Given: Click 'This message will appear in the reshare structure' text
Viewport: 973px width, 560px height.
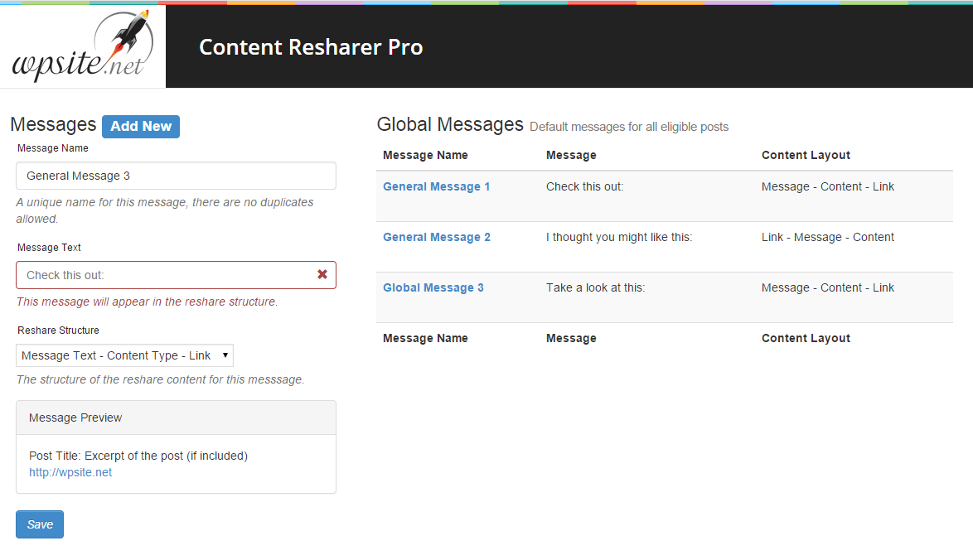Looking at the screenshot, I should (147, 302).
